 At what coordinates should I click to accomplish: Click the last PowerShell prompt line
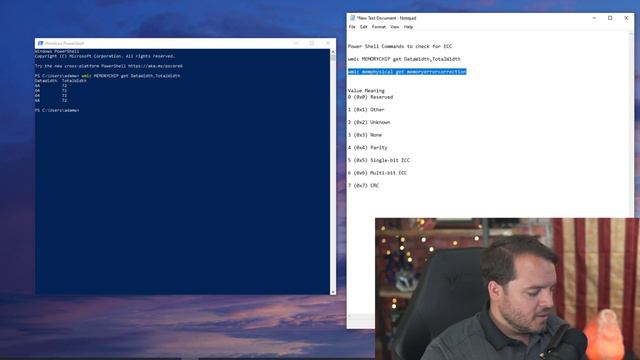(57, 111)
